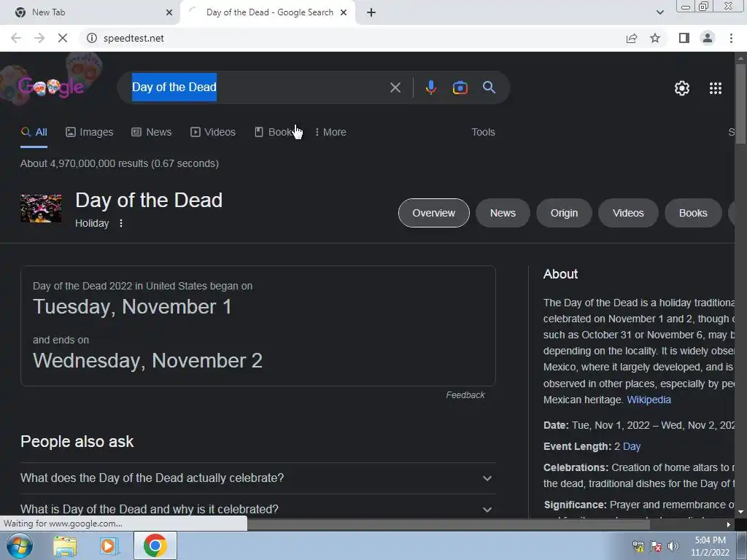Send Feedback on the date card

pyautogui.click(x=465, y=394)
